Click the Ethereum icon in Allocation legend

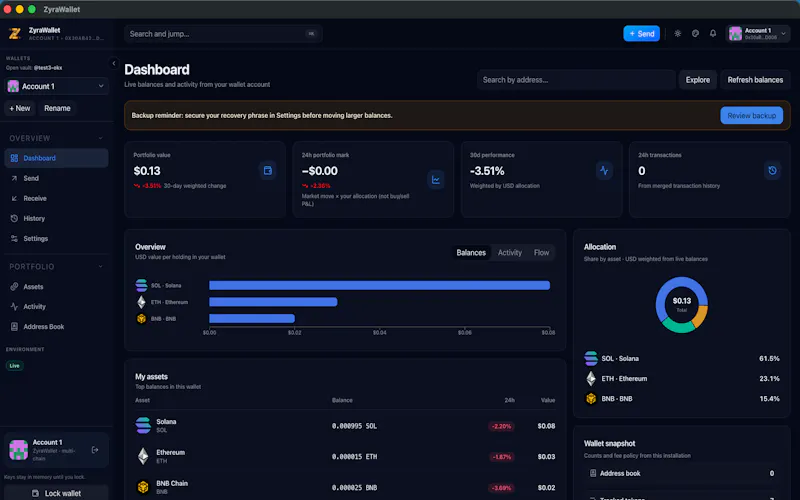[x=591, y=379]
